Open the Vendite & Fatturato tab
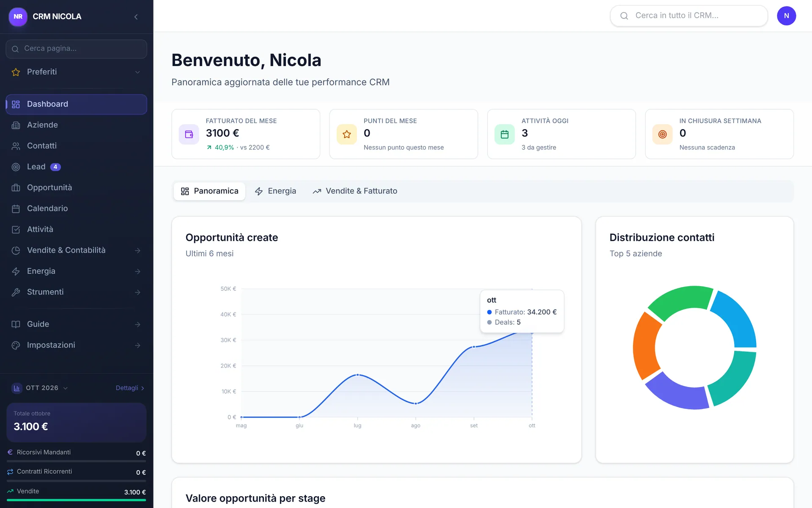The height and width of the screenshot is (508, 812). (x=355, y=191)
